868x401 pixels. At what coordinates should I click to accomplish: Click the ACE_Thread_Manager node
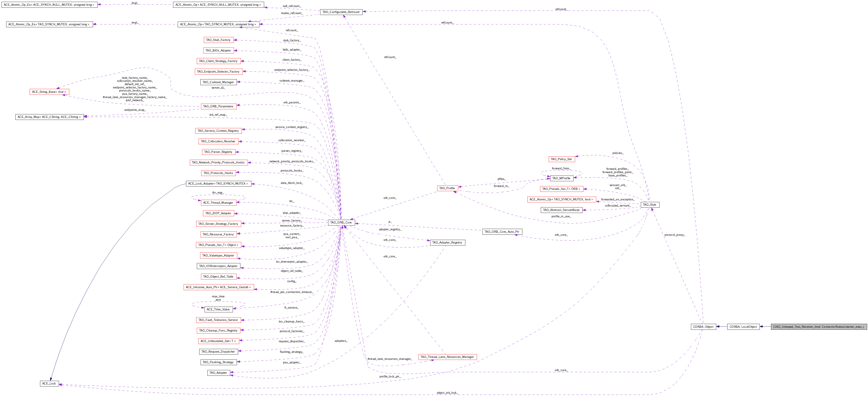(x=218, y=203)
